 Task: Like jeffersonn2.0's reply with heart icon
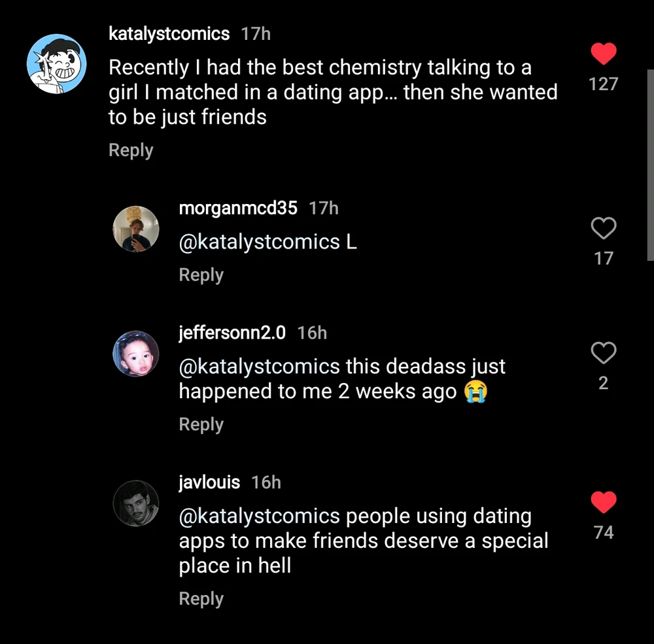pyautogui.click(x=603, y=353)
